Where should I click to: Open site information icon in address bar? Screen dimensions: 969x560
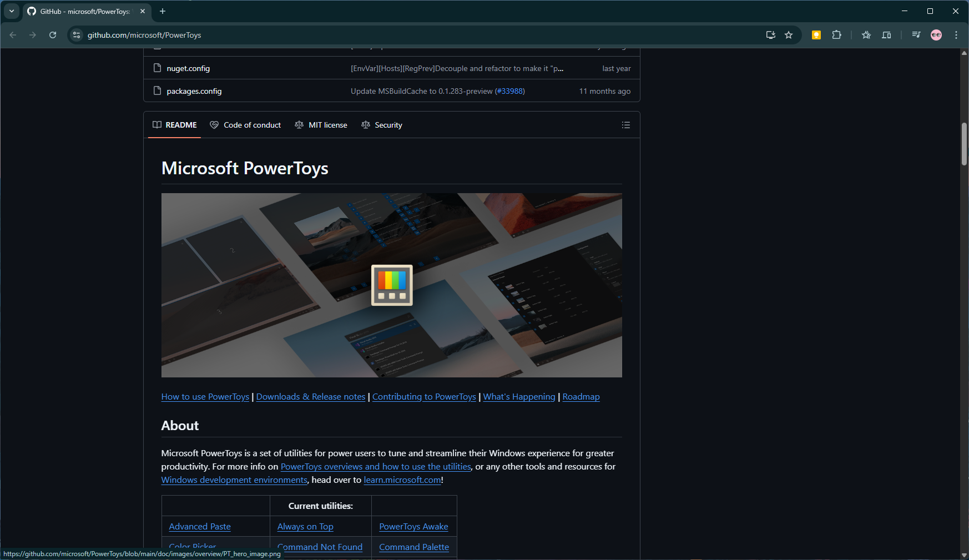[77, 35]
